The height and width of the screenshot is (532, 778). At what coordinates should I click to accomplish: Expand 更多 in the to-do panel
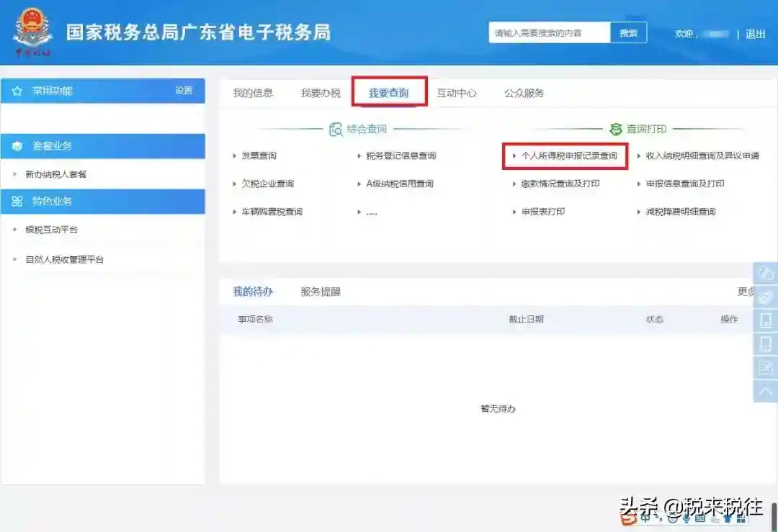pos(745,292)
